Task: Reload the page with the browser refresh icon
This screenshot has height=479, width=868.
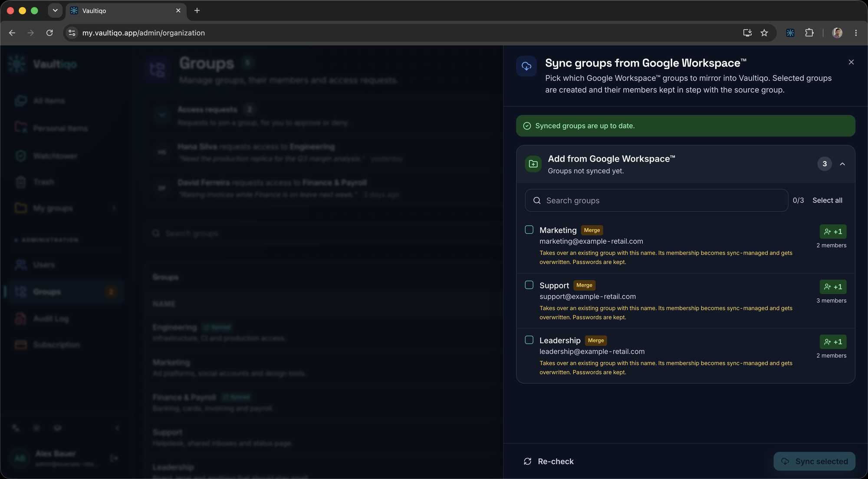Action: 49,33
